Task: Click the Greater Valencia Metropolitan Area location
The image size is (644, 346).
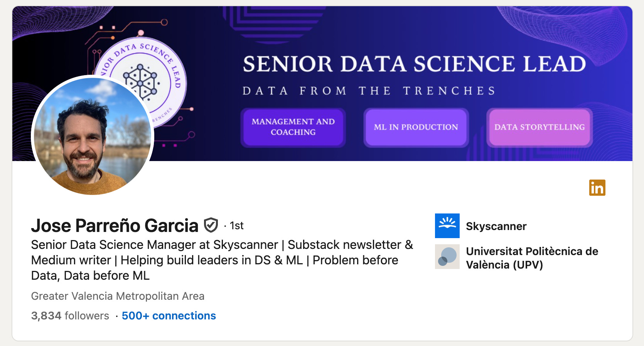Action: pos(118,296)
